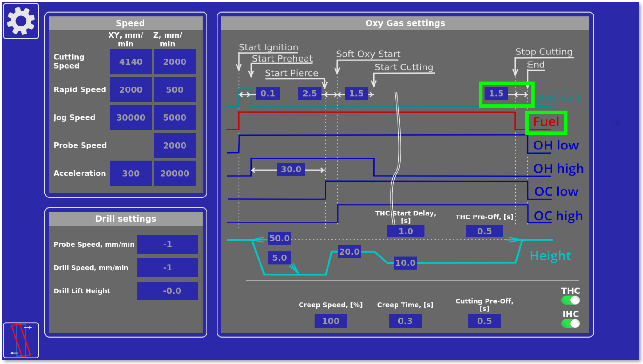Click the Drill Speed mm/min field
Screen dimensions: 643x364
coord(167,268)
